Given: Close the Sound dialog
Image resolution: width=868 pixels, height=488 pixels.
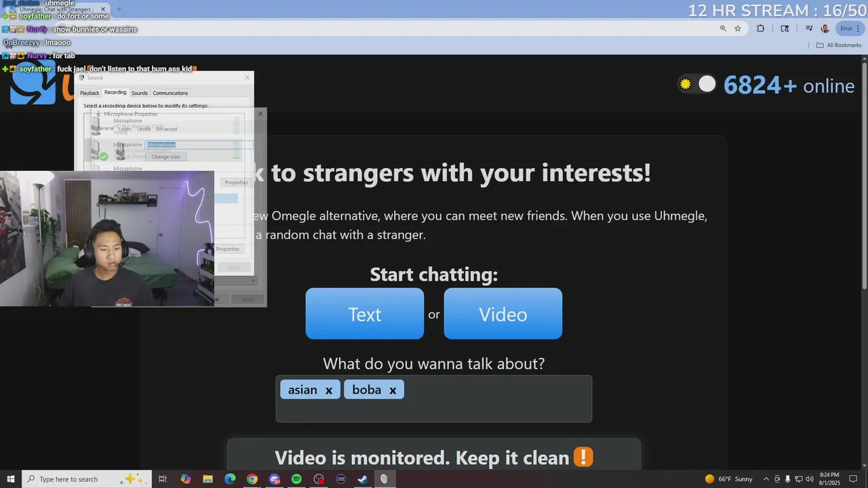Looking at the screenshot, I should pyautogui.click(x=247, y=77).
